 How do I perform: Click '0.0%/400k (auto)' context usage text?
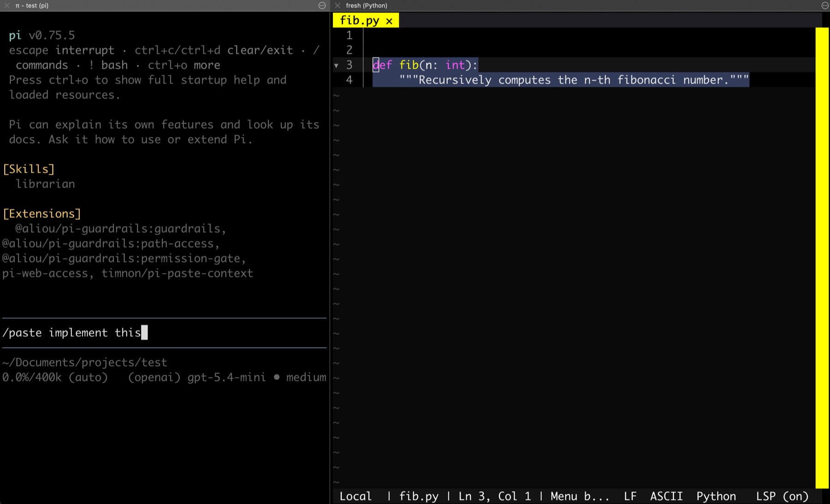55,377
